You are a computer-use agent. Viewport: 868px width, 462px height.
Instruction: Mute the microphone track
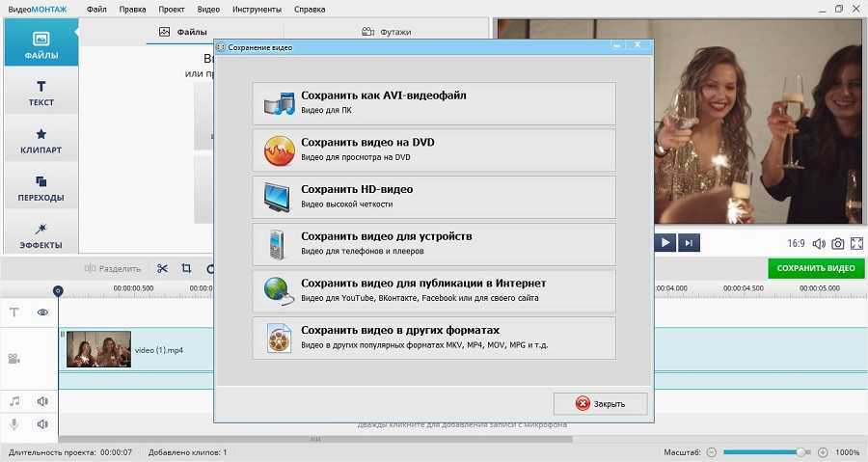pyautogui.click(x=43, y=424)
